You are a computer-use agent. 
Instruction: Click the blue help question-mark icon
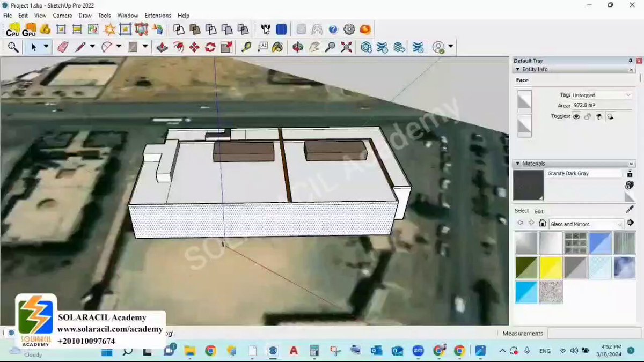(333, 29)
